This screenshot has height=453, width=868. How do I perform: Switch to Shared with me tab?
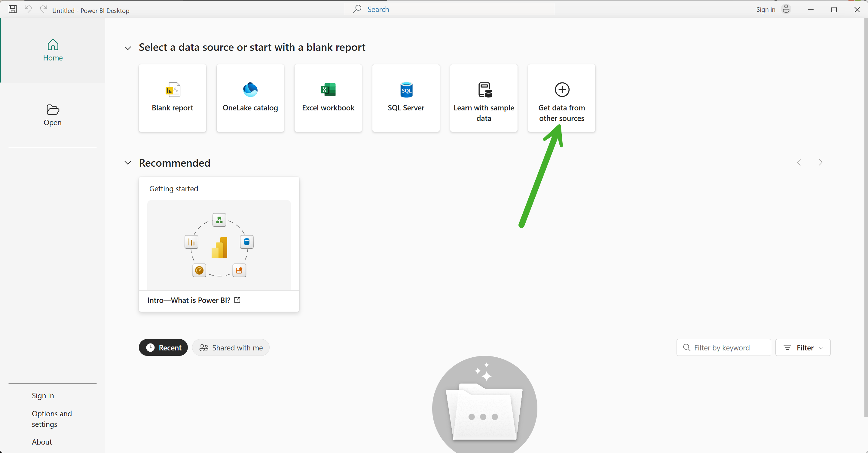[x=231, y=347]
